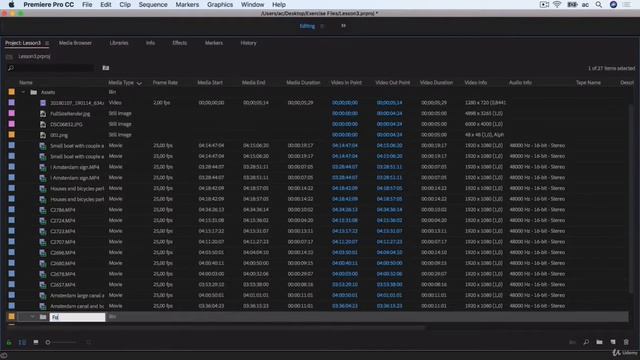Click FullSizeRender.jpg still image icon
The image size is (640, 360).
[43, 113]
